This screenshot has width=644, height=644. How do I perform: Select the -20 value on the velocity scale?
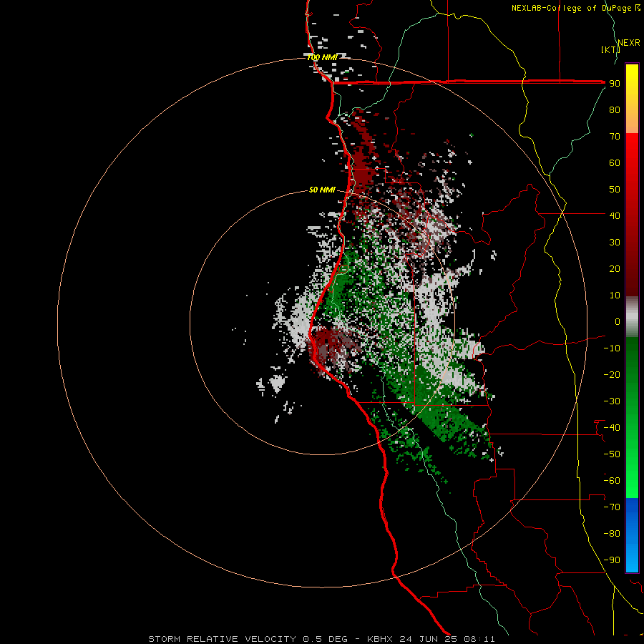pyautogui.click(x=612, y=375)
